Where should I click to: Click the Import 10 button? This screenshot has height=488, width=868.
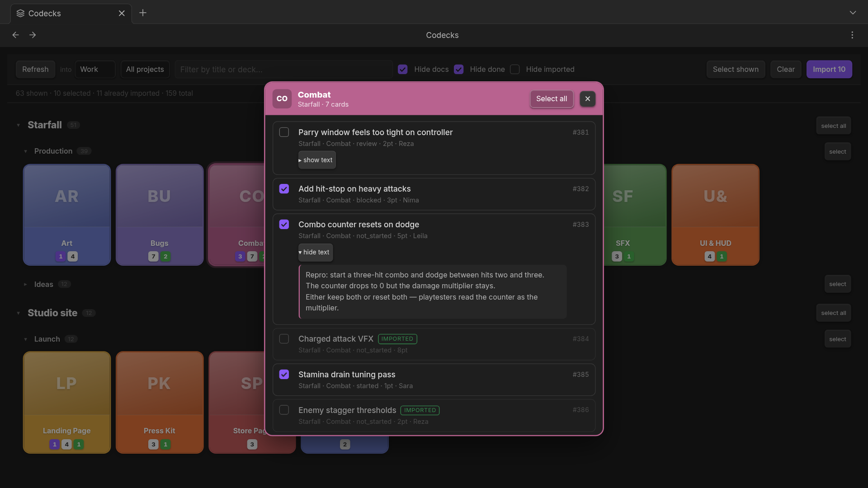point(829,69)
